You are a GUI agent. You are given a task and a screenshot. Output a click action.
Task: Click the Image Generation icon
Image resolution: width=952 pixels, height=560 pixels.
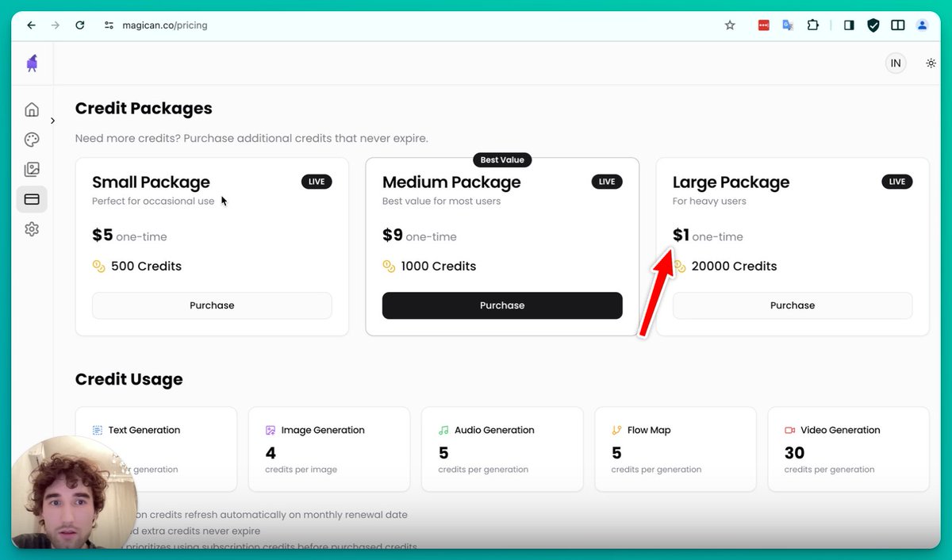pos(271,430)
